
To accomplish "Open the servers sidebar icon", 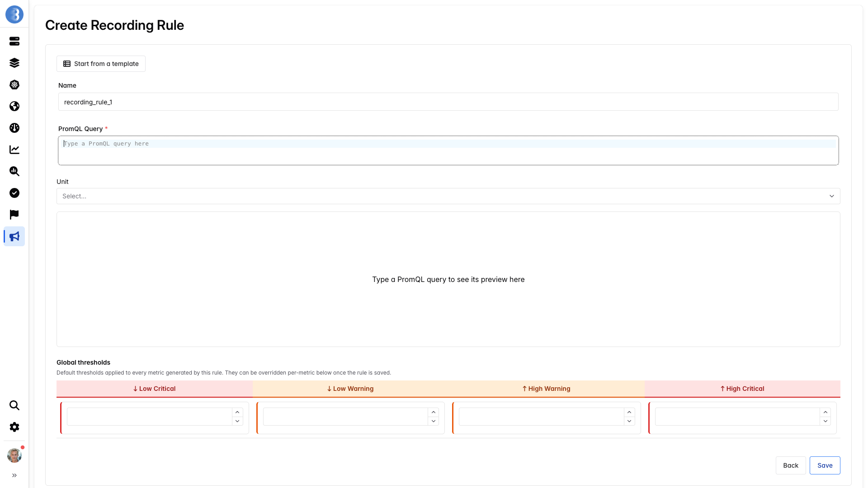I will pos(14,41).
